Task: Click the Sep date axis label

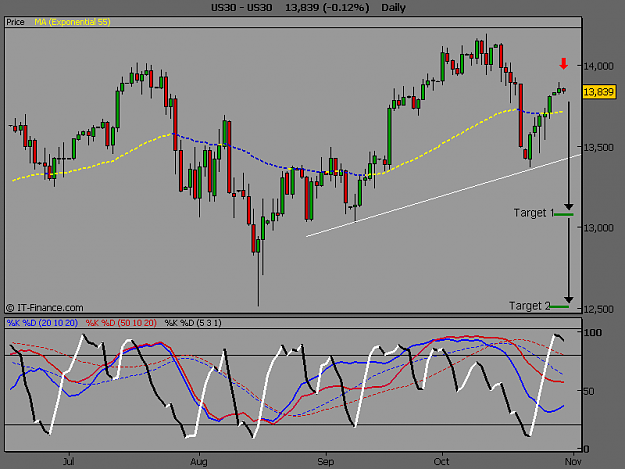Action: click(325, 462)
